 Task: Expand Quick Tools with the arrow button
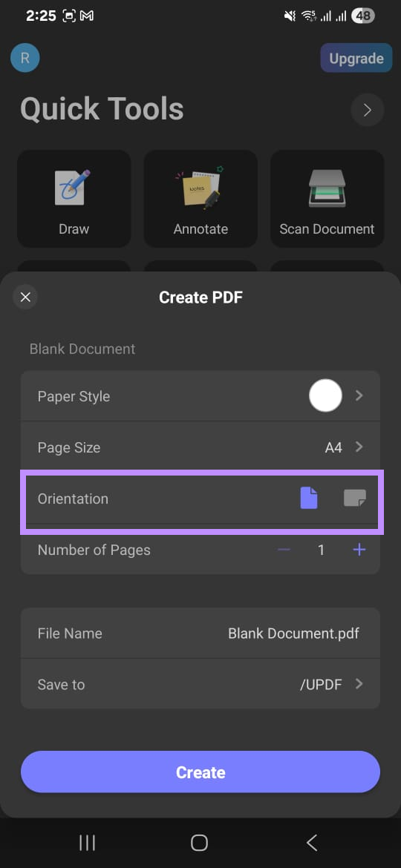(x=368, y=110)
